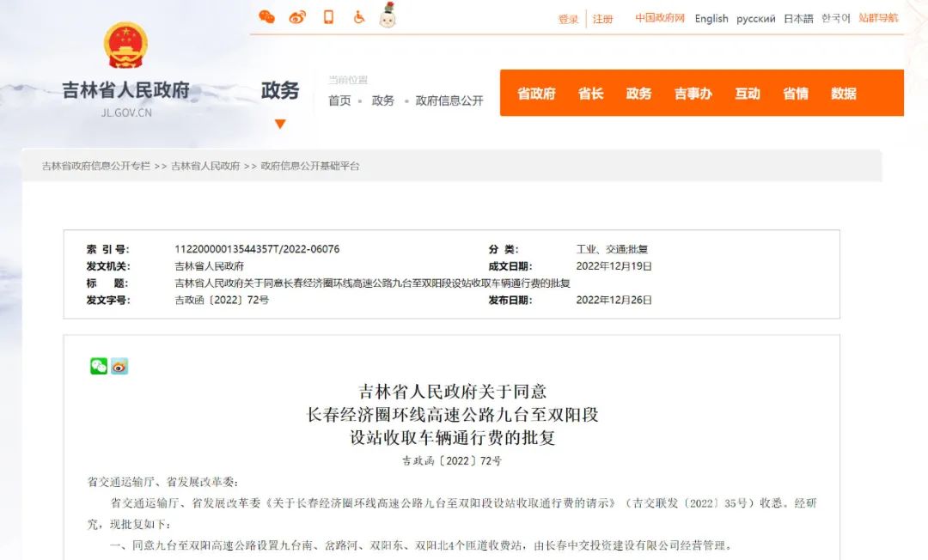Open the 站群导航 site navigation menu
Screen dimensions: 928x560
(878, 18)
